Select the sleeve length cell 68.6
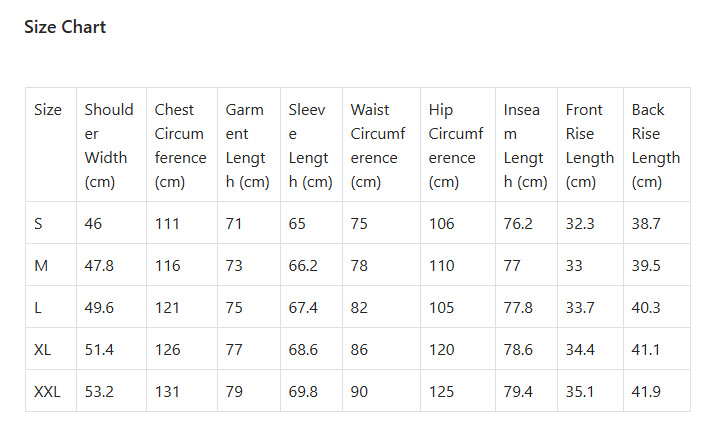The image size is (719, 437). (x=303, y=350)
